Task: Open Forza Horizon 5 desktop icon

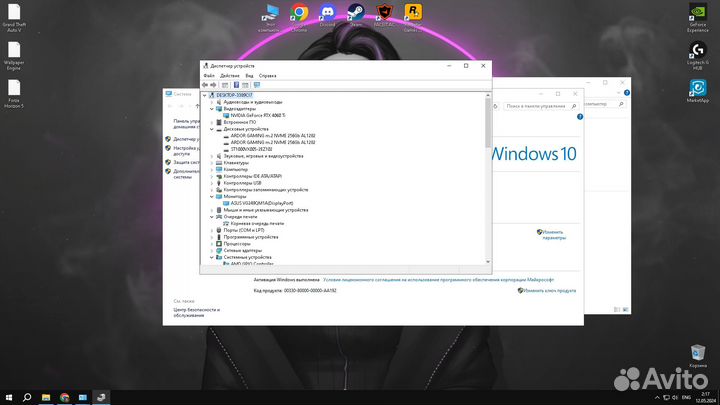Action: [14, 94]
